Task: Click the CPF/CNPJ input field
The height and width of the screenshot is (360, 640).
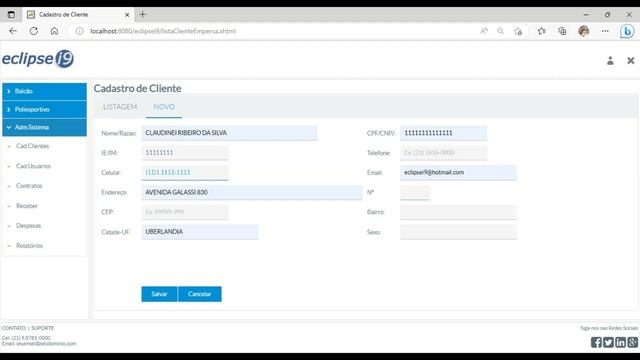Action: pos(443,133)
